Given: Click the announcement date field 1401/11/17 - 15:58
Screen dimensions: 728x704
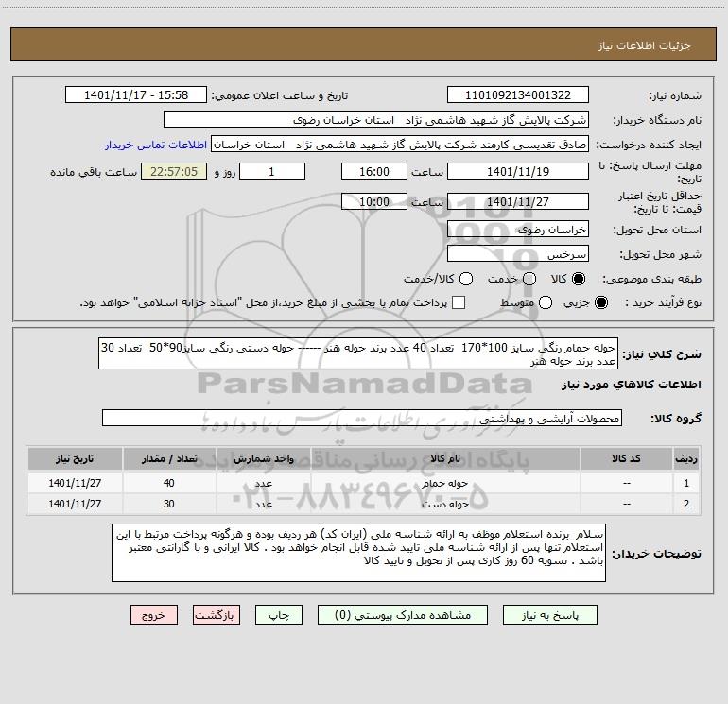Looking at the screenshot, I should coord(136,95).
